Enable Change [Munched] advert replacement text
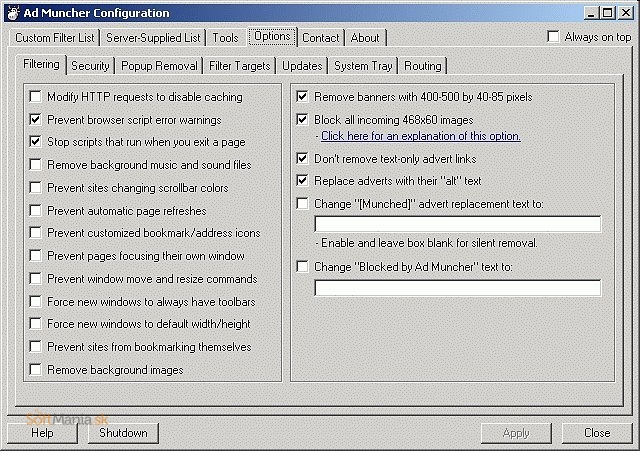The height and width of the screenshot is (451, 640). 302,204
